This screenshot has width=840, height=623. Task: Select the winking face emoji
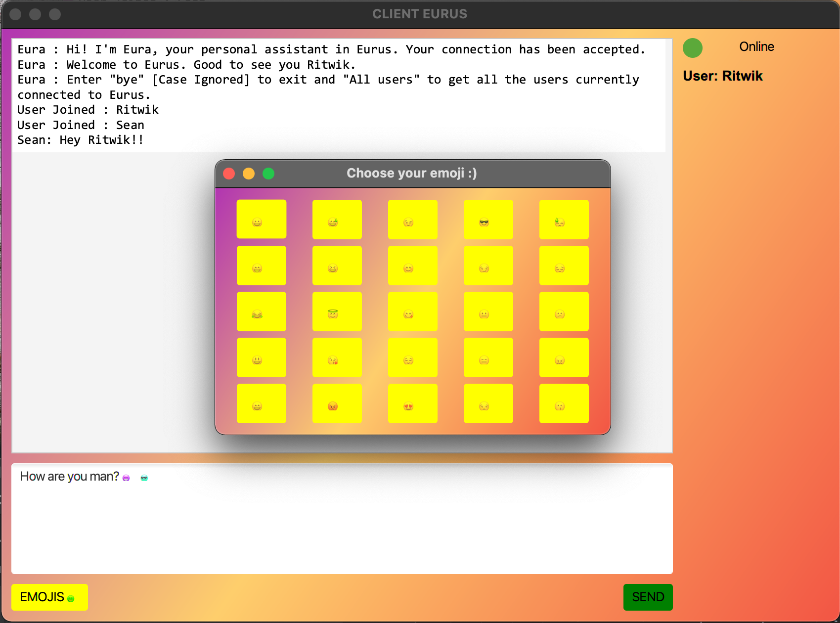tap(413, 220)
